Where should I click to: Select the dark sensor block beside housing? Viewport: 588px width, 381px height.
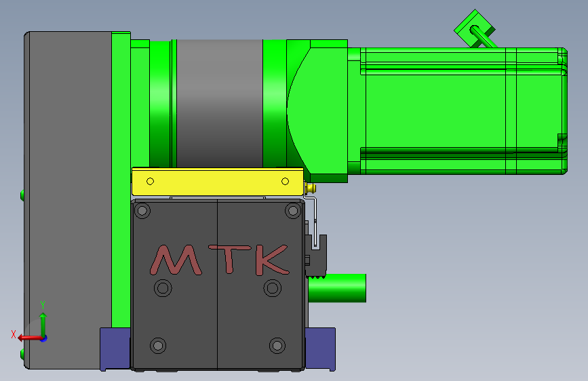click(x=316, y=256)
